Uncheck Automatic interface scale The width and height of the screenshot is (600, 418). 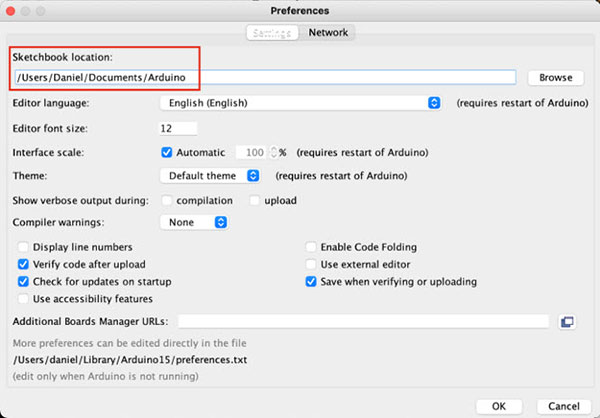167,153
